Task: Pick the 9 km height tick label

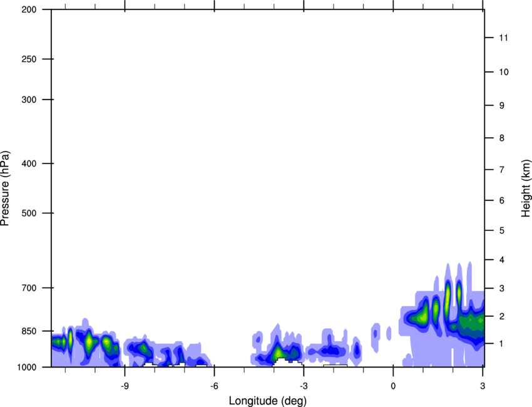Action: pyautogui.click(x=502, y=106)
